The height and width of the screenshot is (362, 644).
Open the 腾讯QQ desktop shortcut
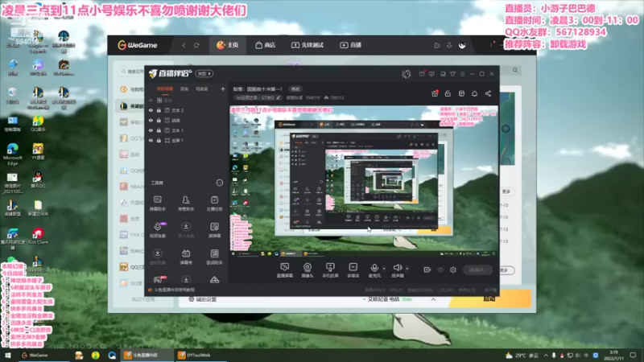pos(38,179)
